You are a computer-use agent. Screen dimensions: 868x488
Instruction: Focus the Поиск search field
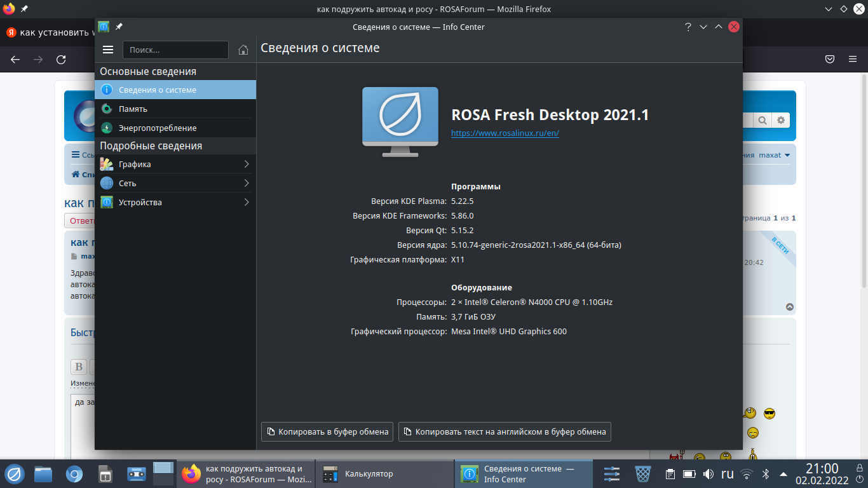point(175,50)
